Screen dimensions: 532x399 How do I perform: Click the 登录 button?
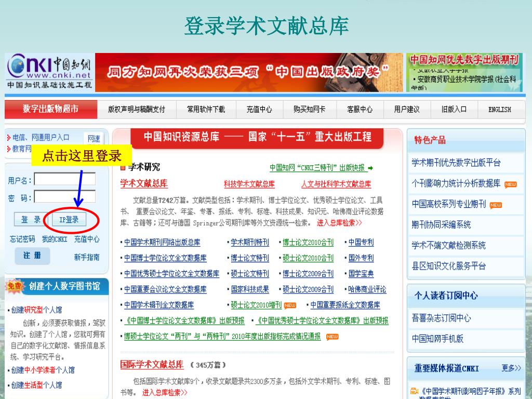tap(31, 220)
